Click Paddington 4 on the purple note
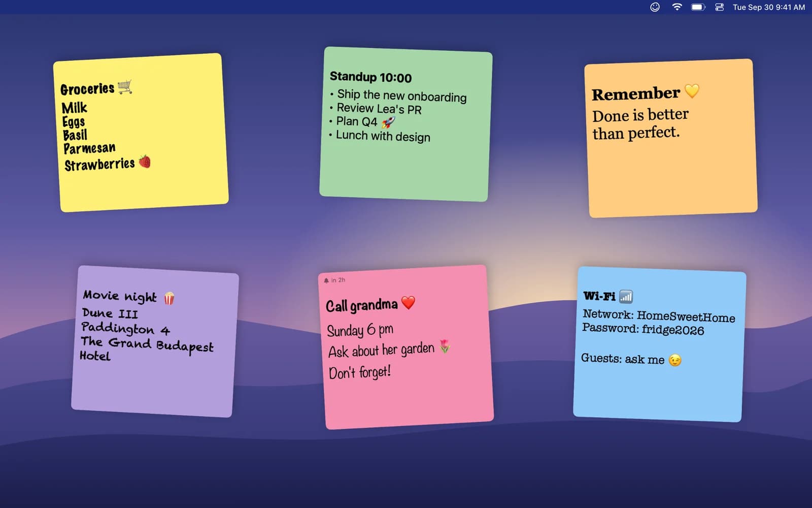The height and width of the screenshot is (508, 812). (x=125, y=328)
